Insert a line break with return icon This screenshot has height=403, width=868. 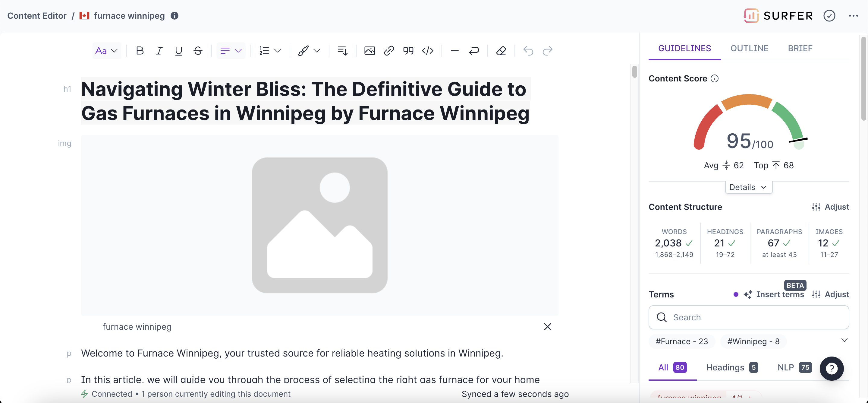[474, 51]
